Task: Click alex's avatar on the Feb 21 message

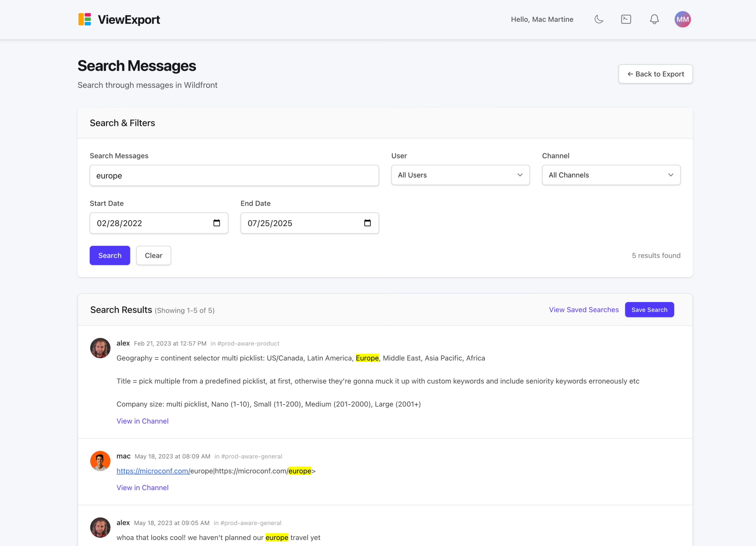Action: 100,348
